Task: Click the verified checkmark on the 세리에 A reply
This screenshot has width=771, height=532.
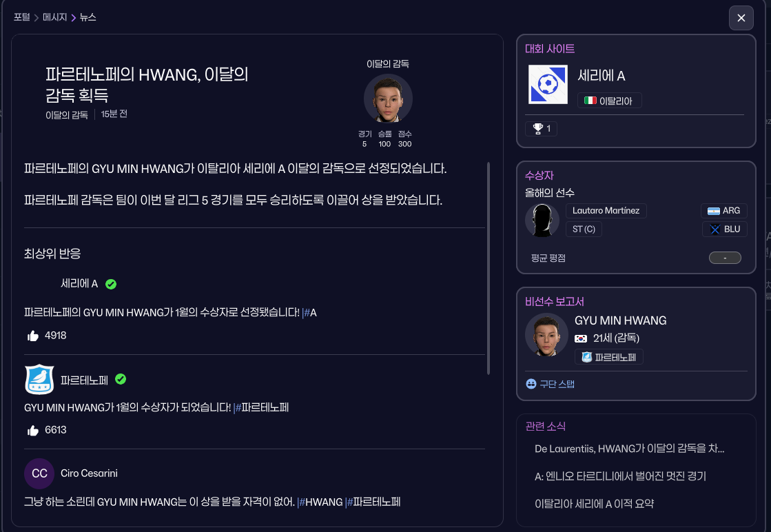Action: click(111, 284)
